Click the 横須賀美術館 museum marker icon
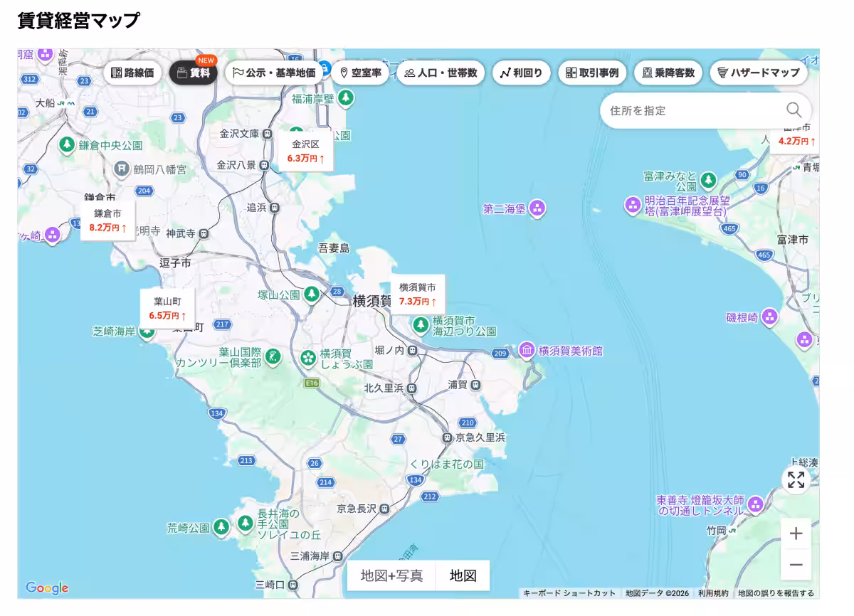854x616 pixels. 527,350
